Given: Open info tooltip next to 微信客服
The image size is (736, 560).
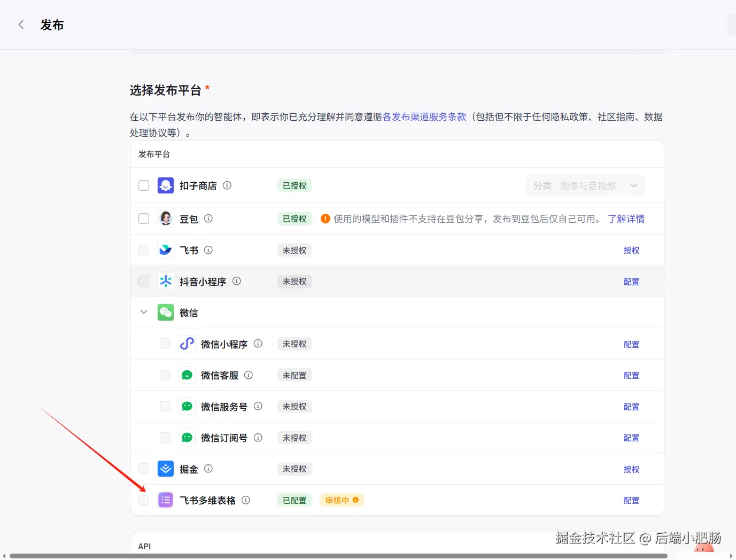Looking at the screenshot, I should 249,375.
